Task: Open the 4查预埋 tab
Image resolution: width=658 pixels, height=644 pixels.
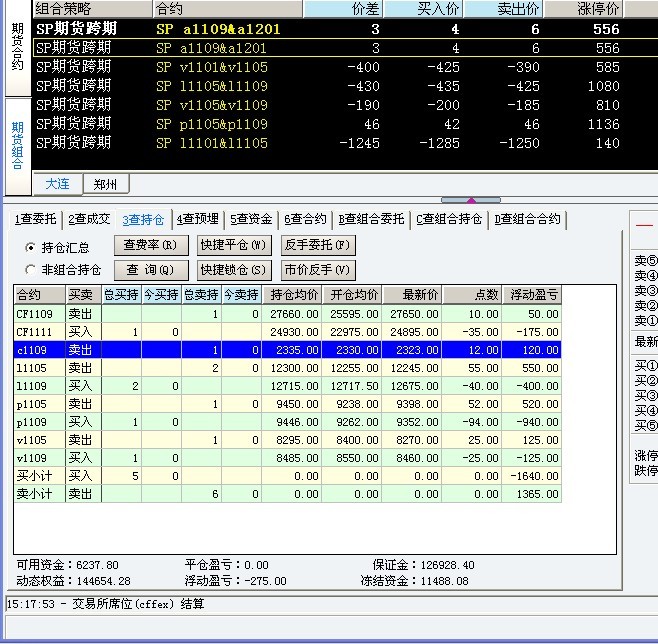Action: click(x=198, y=219)
